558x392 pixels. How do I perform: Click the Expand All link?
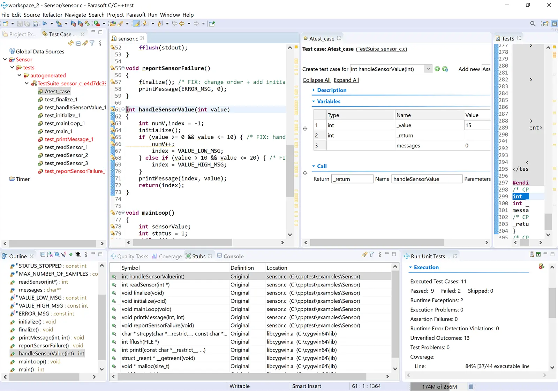[x=346, y=80]
